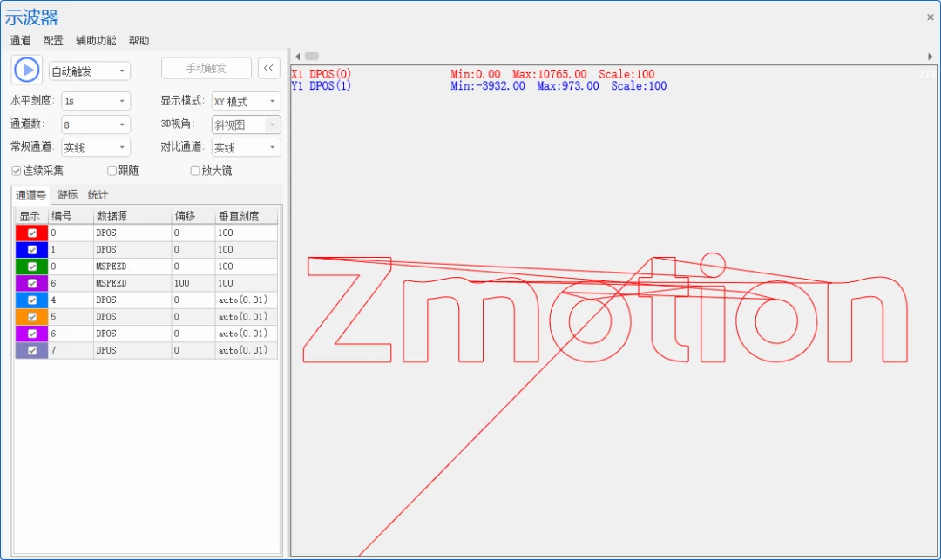
Task: Toggle the 连续采集 checkbox
Action: 17,171
